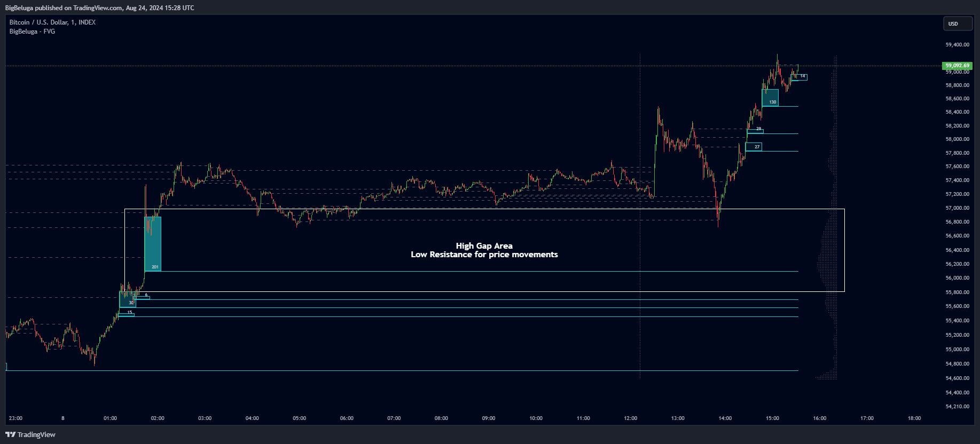Click the 05:00 time axis label
This screenshot has width=980, height=444.
(300, 418)
